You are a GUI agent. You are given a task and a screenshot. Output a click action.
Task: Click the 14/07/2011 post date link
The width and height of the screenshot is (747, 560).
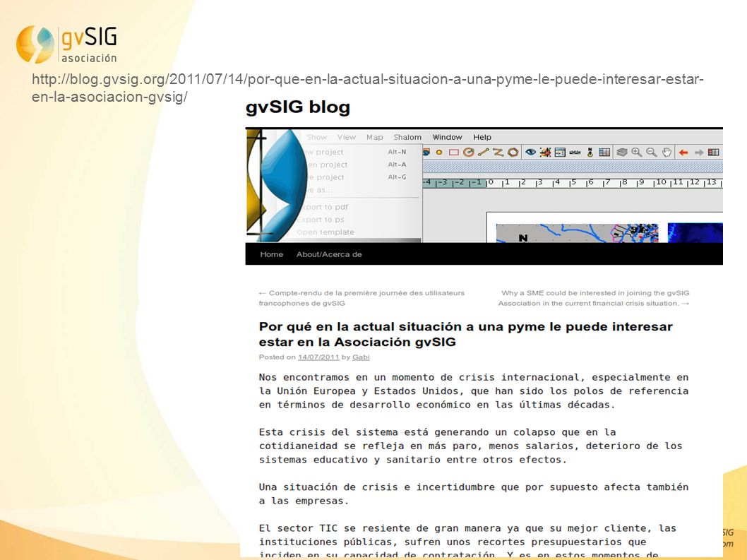coord(318,357)
